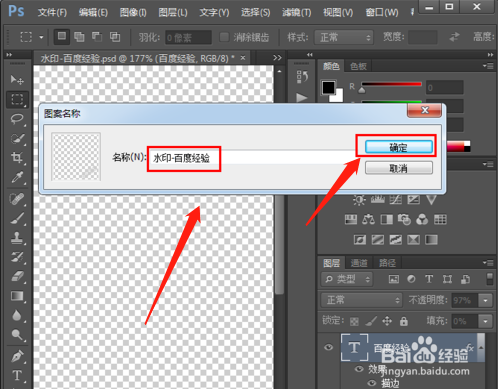Toggle the anti-alias checkbox
Image resolution: width=498 pixels, height=389 pixels.
[224, 37]
